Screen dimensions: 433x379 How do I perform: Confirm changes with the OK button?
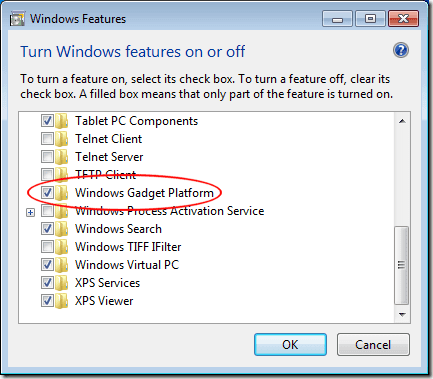[x=290, y=345]
